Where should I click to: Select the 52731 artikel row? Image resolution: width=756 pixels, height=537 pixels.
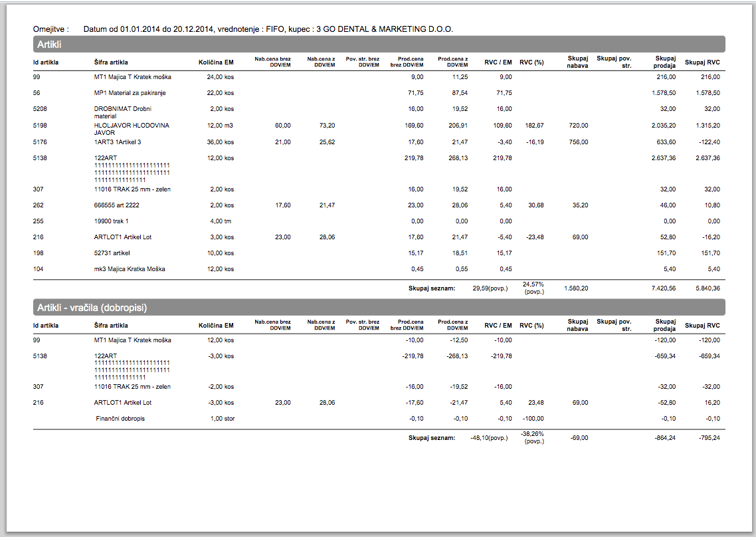(379, 253)
